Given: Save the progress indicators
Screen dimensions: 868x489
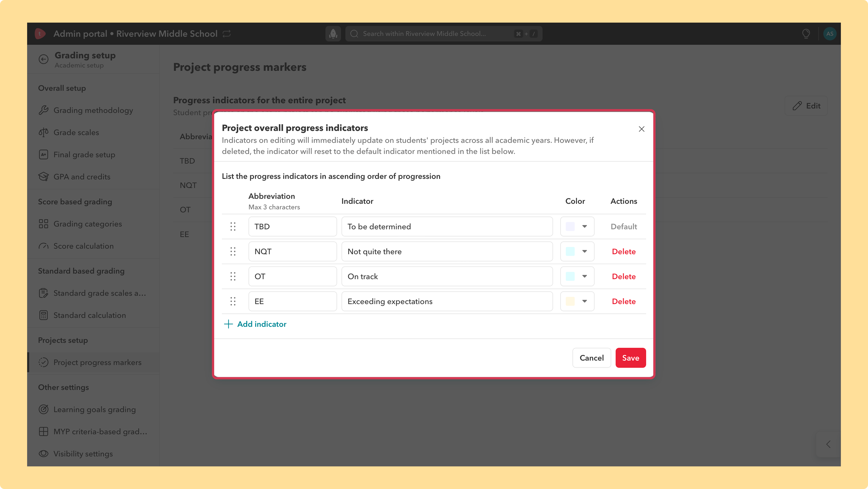Looking at the screenshot, I should click(x=631, y=358).
